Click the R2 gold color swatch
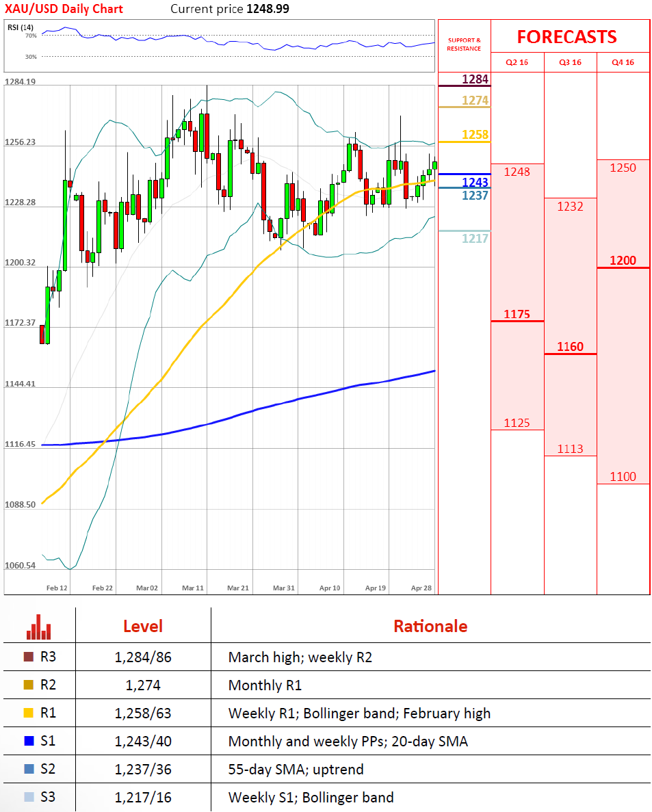The height and width of the screenshot is (812, 652). [x=29, y=685]
